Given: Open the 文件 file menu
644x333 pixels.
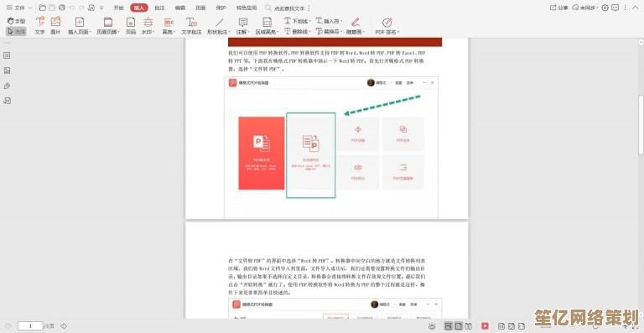Looking at the screenshot, I should 19,8.
